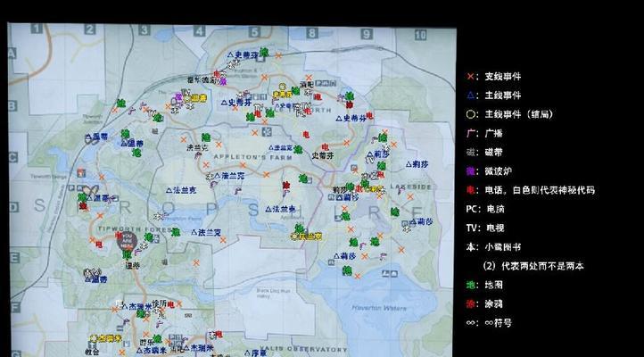Click the yellow-highlighted 法兰克 ending marker
The image size is (644, 357).
pos(307,237)
